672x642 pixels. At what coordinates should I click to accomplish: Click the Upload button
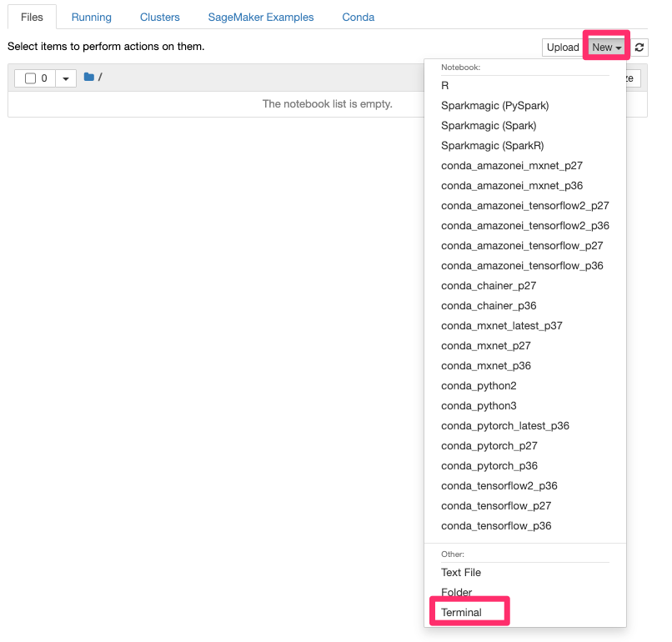click(x=563, y=48)
